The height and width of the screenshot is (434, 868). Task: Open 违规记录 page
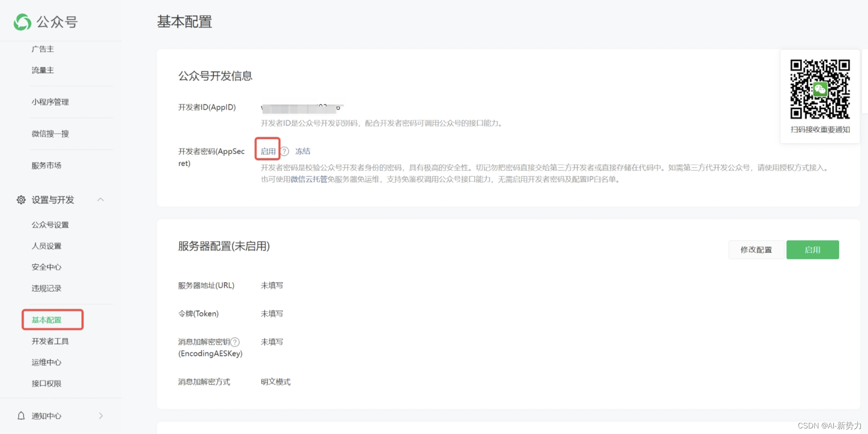click(x=47, y=288)
